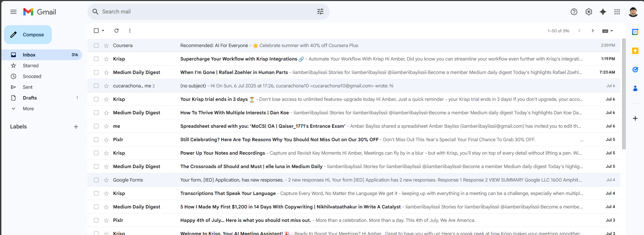This screenshot has width=644, height=235.
Task: Select the Supercharge Your Workflow email checkbox
Action: (x=96, y=59)
